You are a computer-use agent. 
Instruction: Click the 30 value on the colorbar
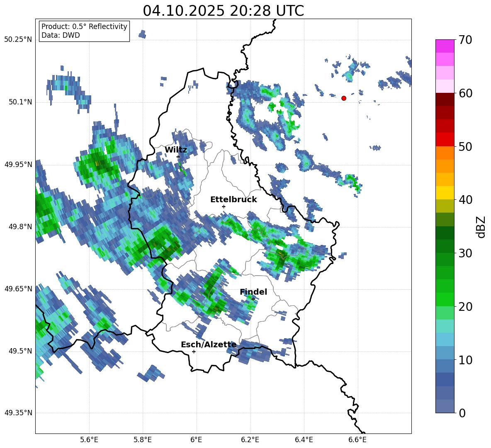(465, 253)
